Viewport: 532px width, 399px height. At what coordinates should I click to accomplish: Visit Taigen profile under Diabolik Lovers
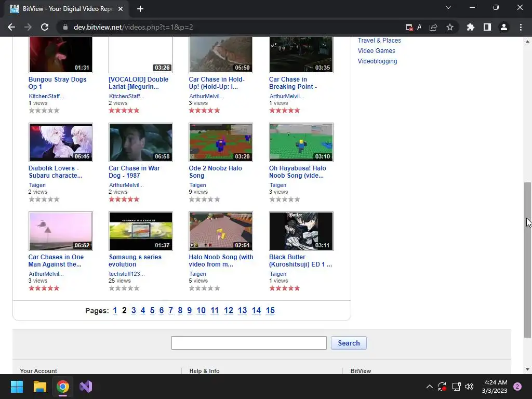click(37, 185)
